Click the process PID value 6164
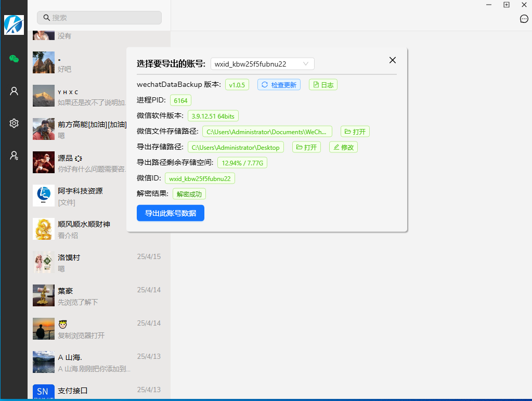Screen dimensions: 532x401 [x=180, y=100]
